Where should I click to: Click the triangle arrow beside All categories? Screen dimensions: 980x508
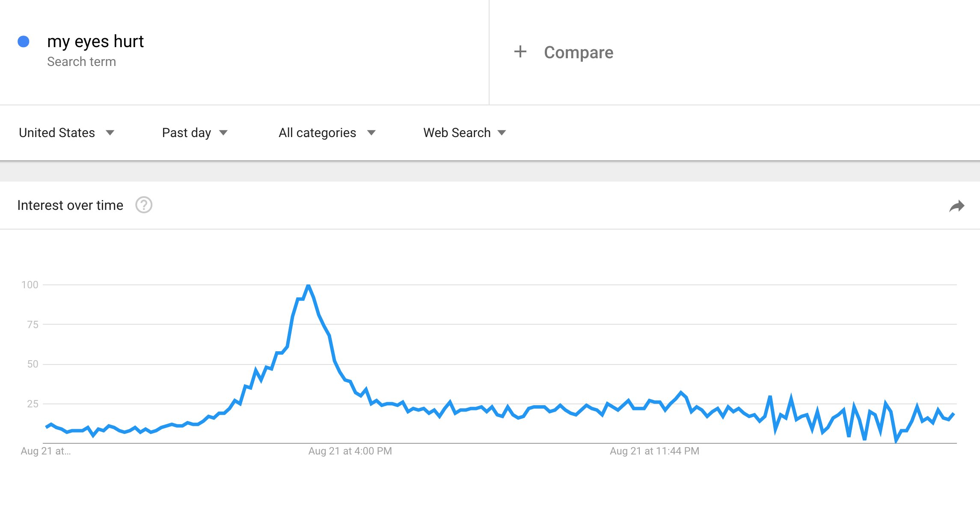[x=371, y=133]
